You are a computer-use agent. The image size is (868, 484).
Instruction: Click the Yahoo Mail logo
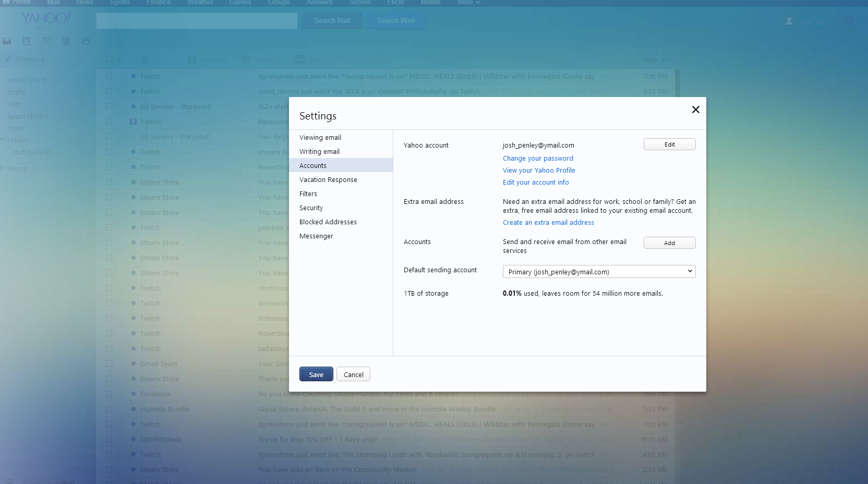45,20
